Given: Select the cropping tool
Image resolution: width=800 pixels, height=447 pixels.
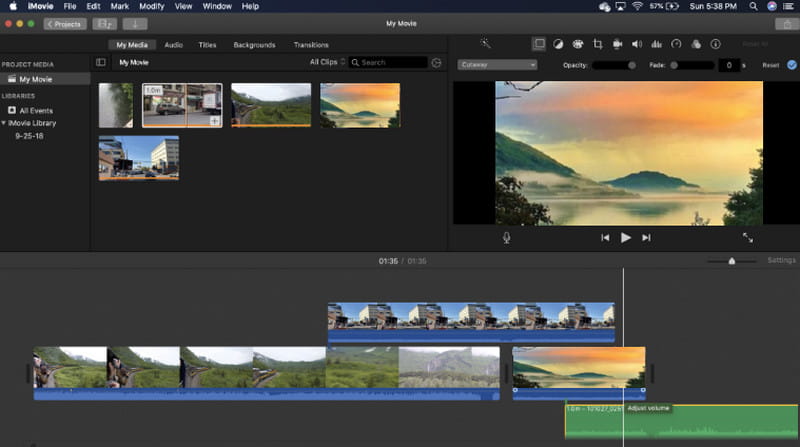Looking at the screenshot, I should 597,44.
